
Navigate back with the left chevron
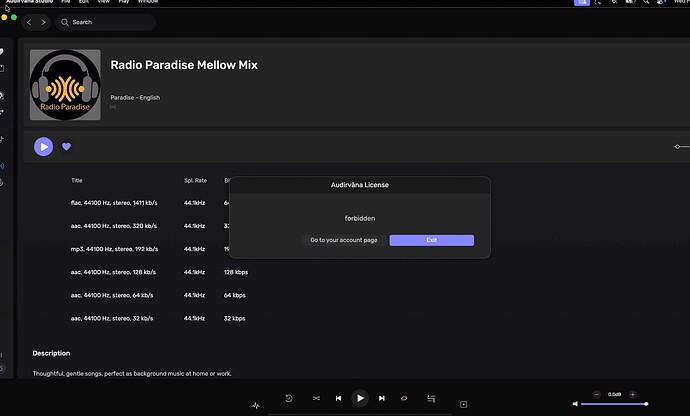(29, 21)
